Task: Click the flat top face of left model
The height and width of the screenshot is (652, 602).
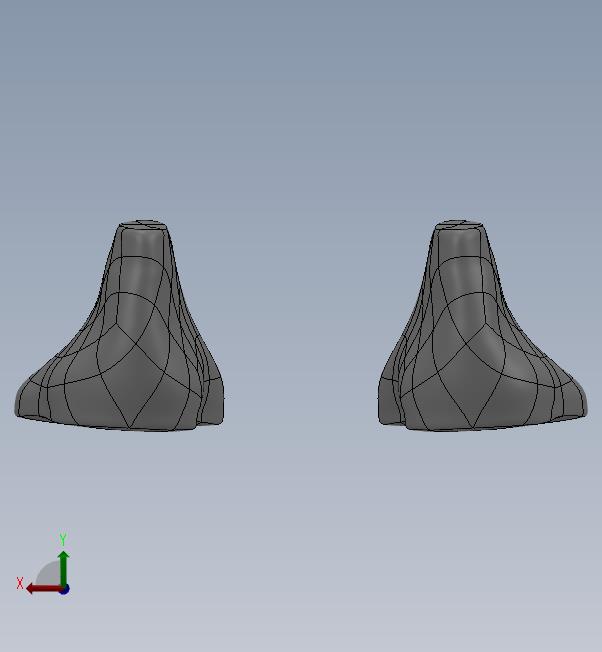Action: coord(144,225)
